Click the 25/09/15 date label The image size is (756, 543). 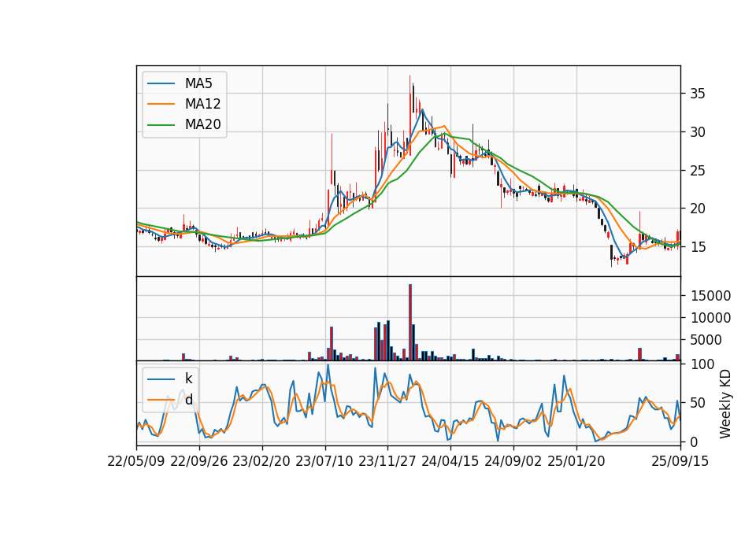(680, 462)
